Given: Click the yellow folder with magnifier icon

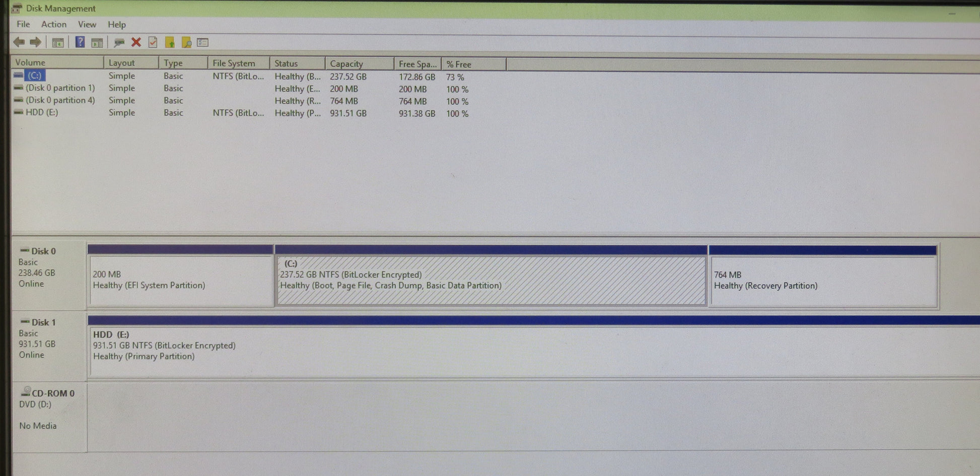Looking at the screenshot, I should coord(186,43).
